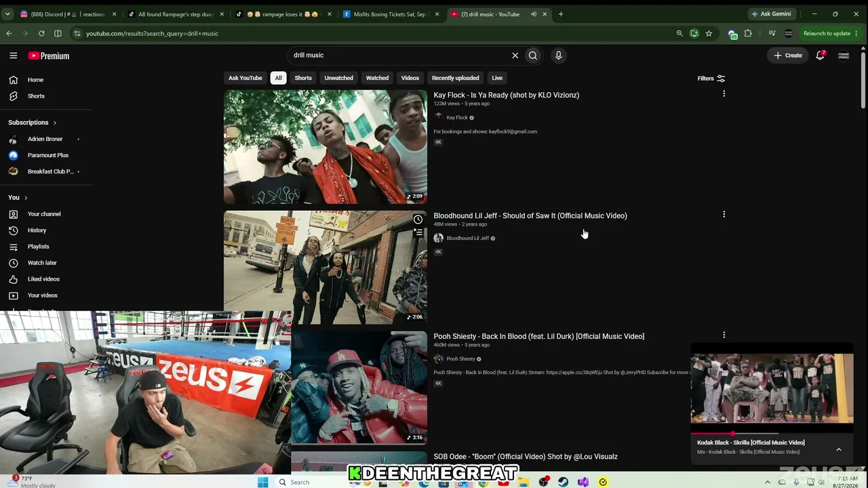Image resolution: width=868 pixels, height=488 pixels.
Task: Start voice search with the microphone icon
Action: coord(559,56)
